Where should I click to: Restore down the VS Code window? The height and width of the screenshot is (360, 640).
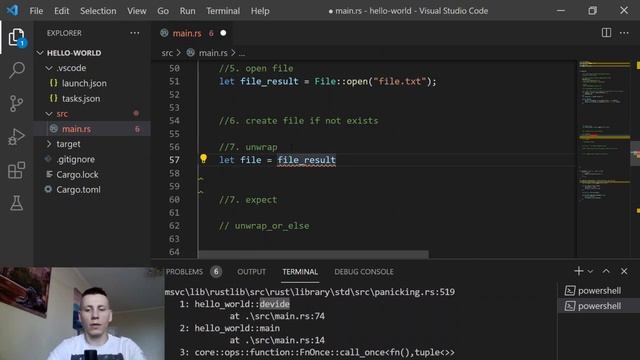point(592,11)
